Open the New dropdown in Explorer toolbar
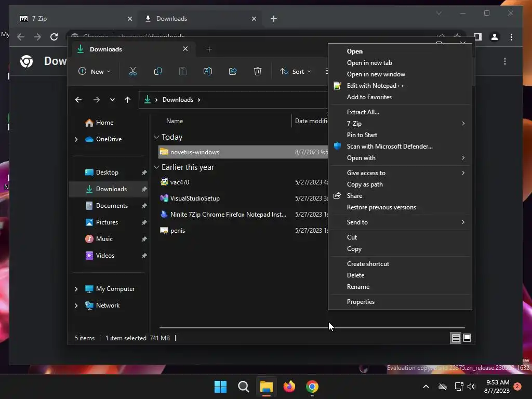This screenshot has width=532, height=399. (x=95, y=71)
